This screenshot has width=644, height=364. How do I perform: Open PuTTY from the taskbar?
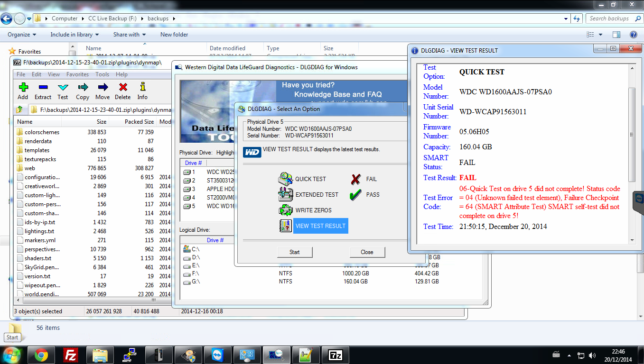click(129, 355)
